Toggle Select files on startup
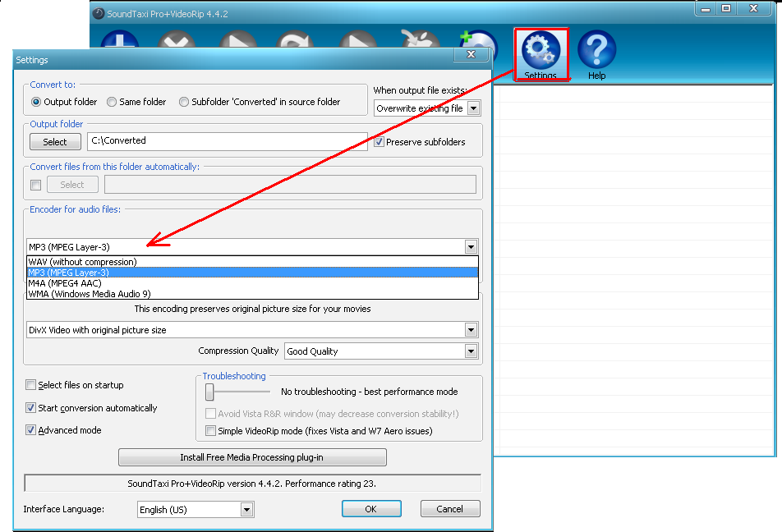 pos(31,385)
